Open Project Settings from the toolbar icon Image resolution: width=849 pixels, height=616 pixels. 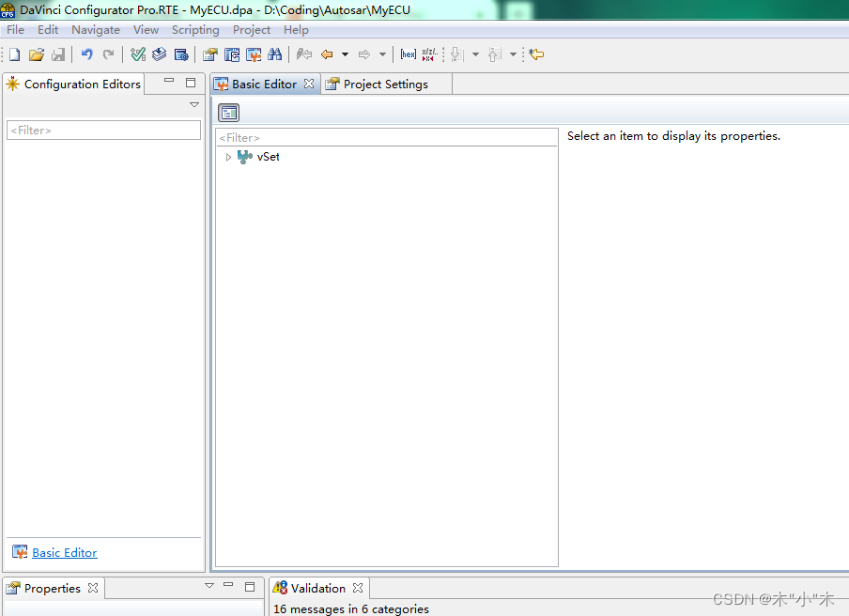pos(210,54)
